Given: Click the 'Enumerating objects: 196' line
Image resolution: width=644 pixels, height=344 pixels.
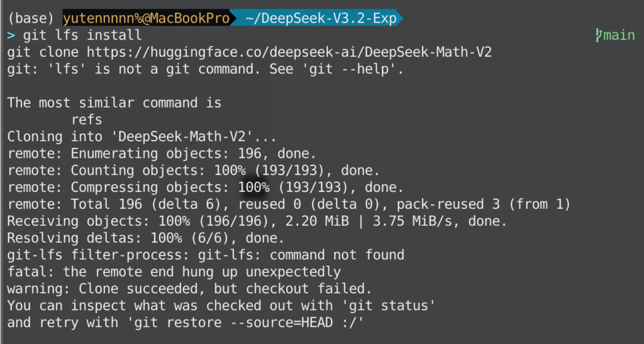Looking at the screenshot, I should click(162, 153).
